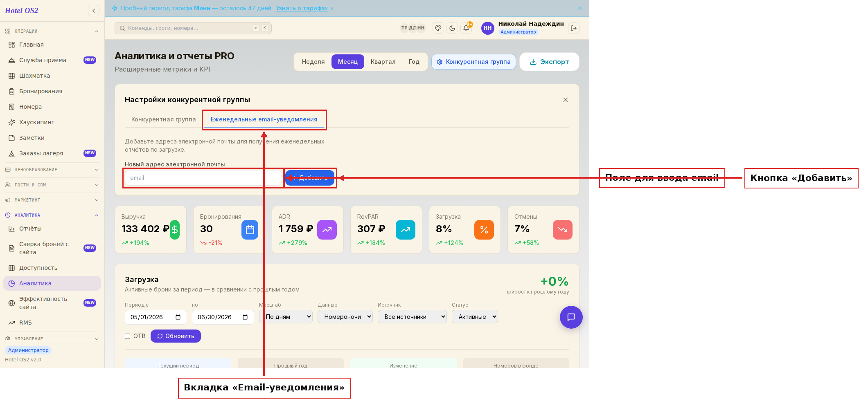Click the new email address field

(x=203, y=178)
